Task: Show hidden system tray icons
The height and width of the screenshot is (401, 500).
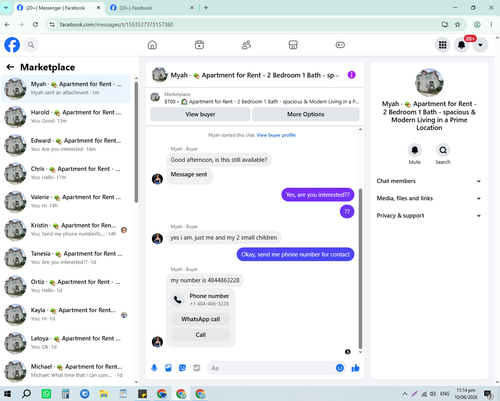Action: point(405,394)
